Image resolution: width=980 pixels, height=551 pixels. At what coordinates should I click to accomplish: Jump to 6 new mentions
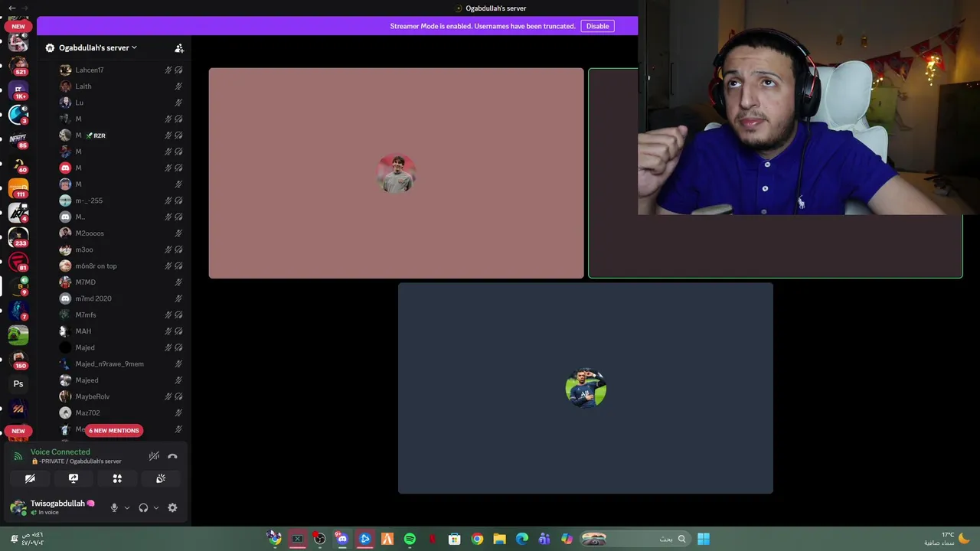(x=114, y=430)
